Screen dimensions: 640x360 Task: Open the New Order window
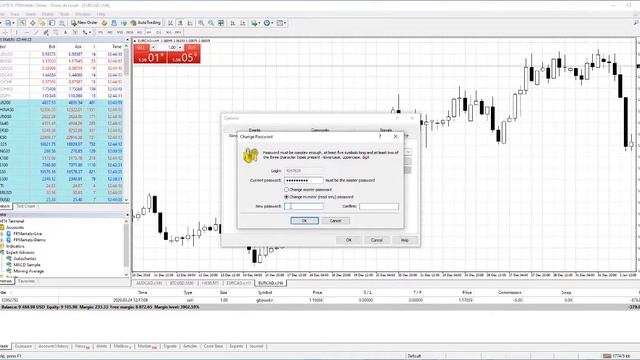tap(84, 23)
